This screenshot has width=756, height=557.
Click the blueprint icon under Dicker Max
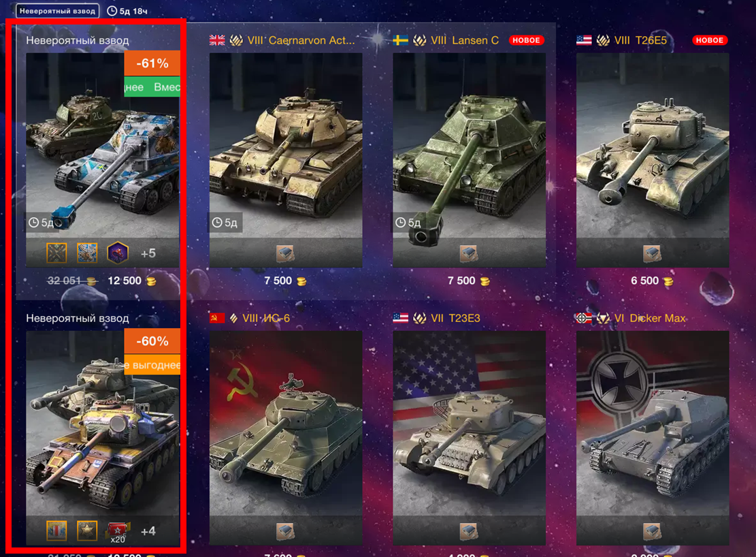(653, 531)
